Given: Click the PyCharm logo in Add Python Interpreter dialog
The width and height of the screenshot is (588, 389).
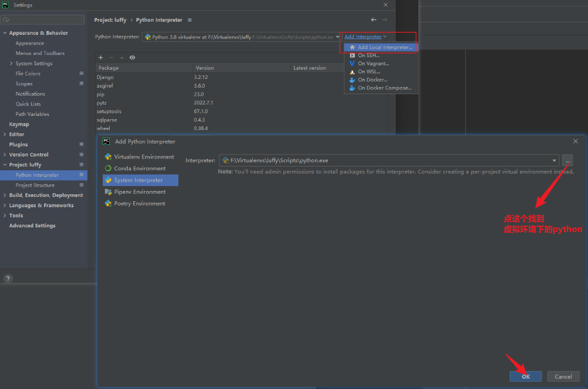Looking at the screenshot, I should coord(106,141).
